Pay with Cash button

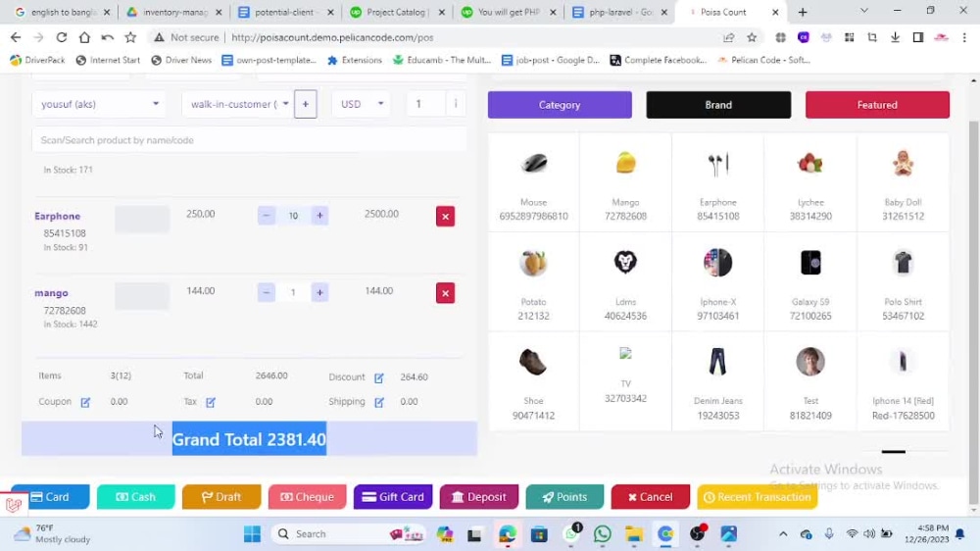click(x=135, y=497)
